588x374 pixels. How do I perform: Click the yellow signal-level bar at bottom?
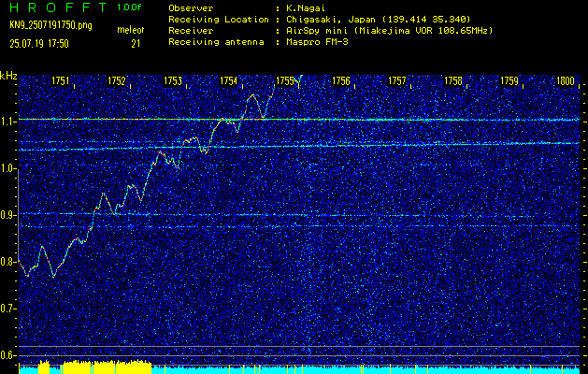(x=107, y=367)
